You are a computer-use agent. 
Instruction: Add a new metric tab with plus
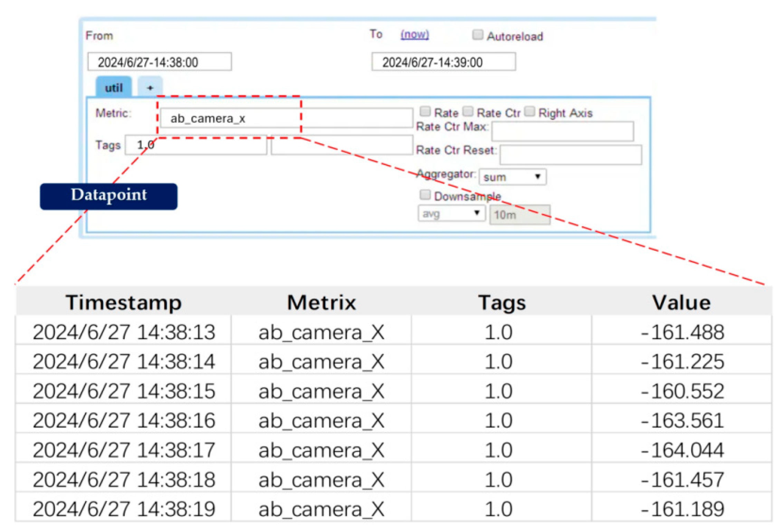click(x=150, y=87)
